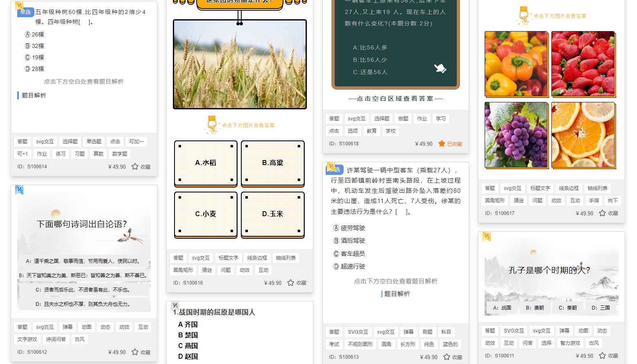Click the answer button A.水稻
The height and width of the screenshot is (364, 637).
click(206, 163)
